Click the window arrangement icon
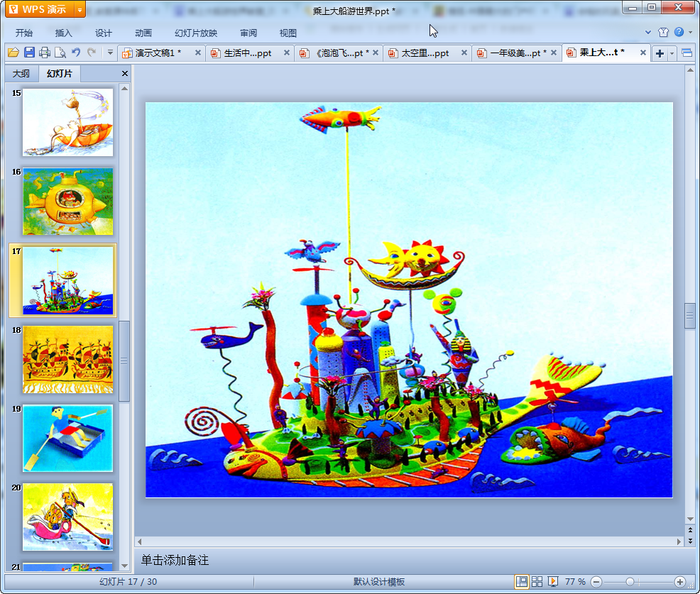The image size is (700, 594). click(x=687, y=53)
